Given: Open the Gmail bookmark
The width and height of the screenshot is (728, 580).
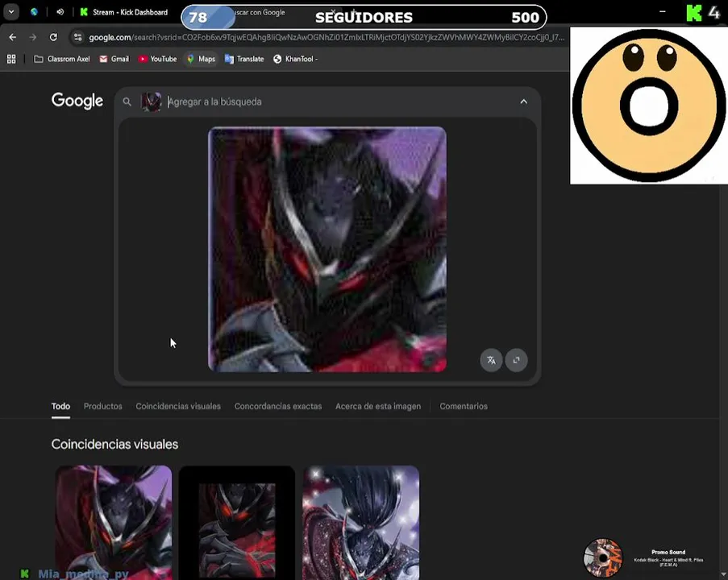Looking at the screenshot, I should (114, 59).
